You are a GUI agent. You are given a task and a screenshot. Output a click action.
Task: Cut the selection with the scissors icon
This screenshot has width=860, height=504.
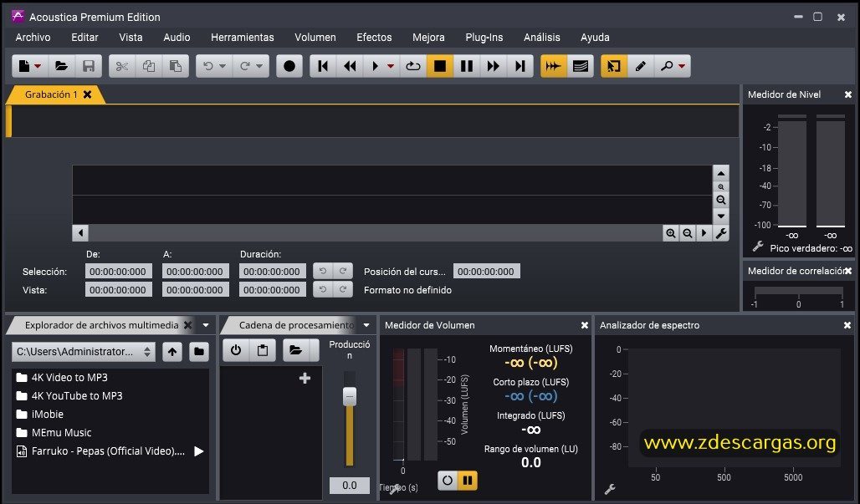122,66
